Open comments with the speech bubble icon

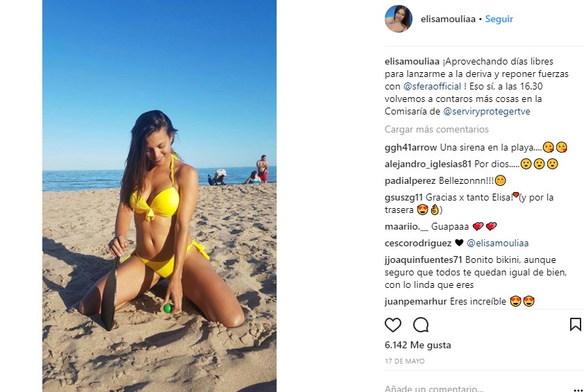click(421, 325)
